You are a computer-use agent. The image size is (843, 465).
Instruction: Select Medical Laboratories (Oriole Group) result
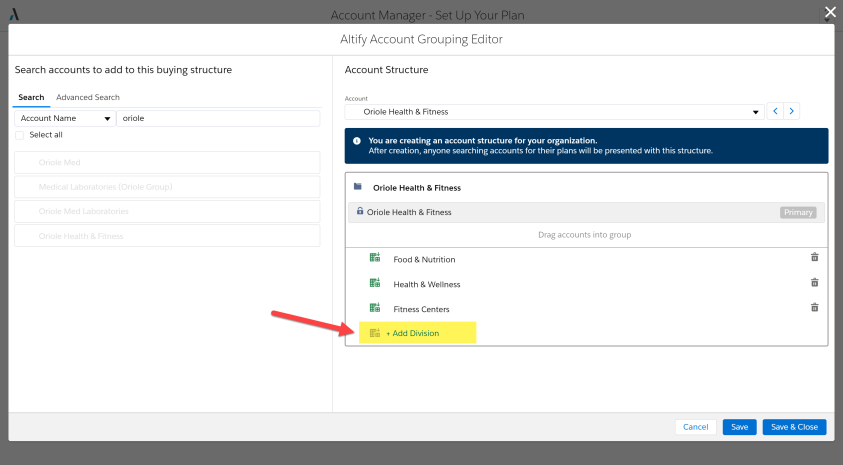pyautogui.click(x=167, y=187)
